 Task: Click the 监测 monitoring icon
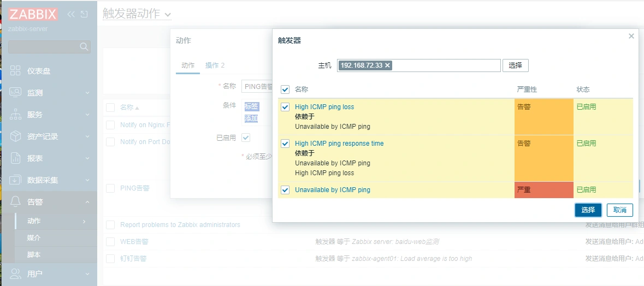click(x=15, y=93)
